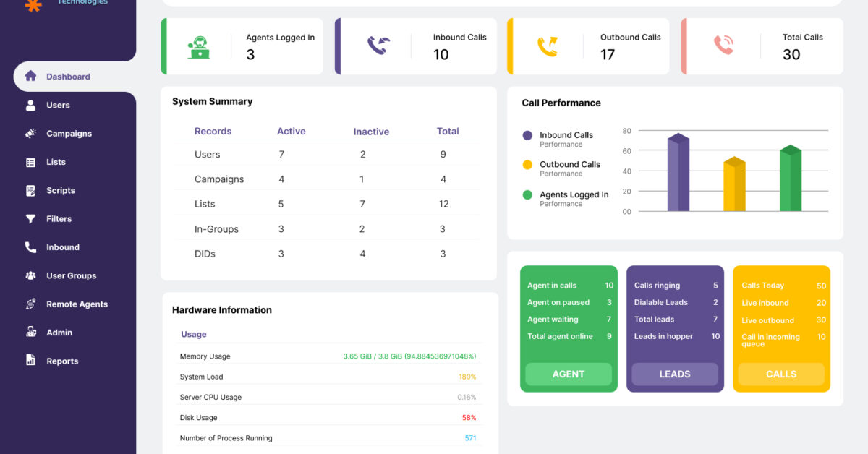The width and height of the screenshot is (868, 454).
Task: Click the yellow CALLS button
Action: 781,374
